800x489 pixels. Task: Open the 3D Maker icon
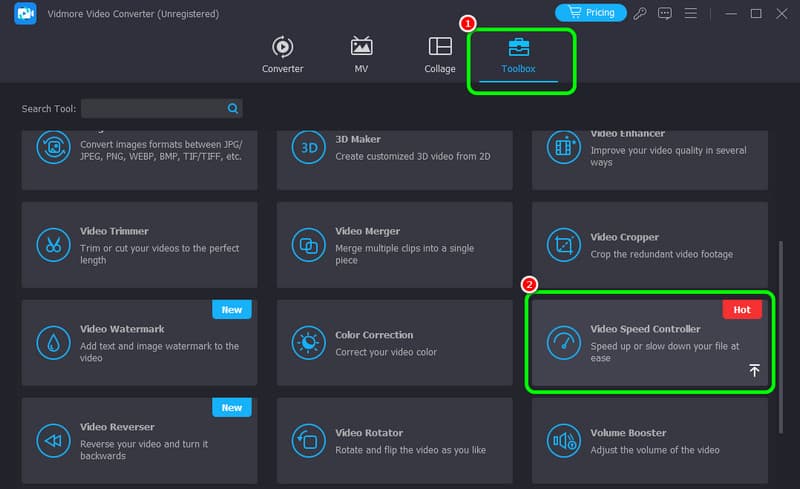[308, 147]
